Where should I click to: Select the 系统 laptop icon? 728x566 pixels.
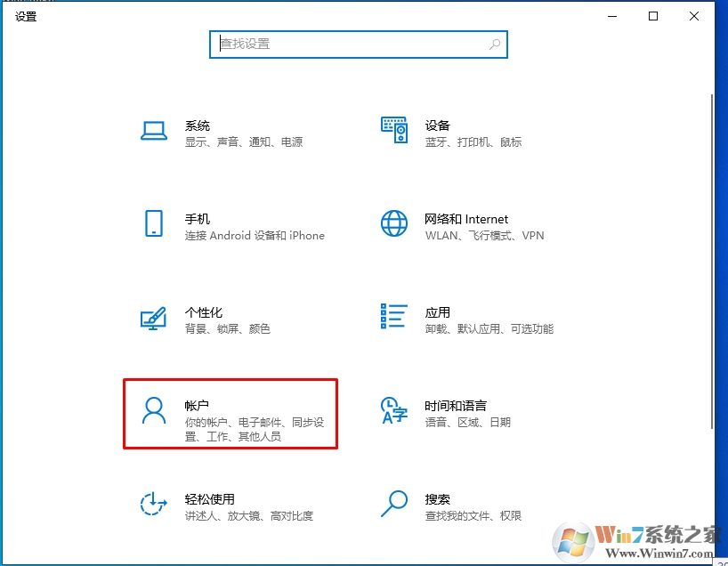tap(154, 130)
